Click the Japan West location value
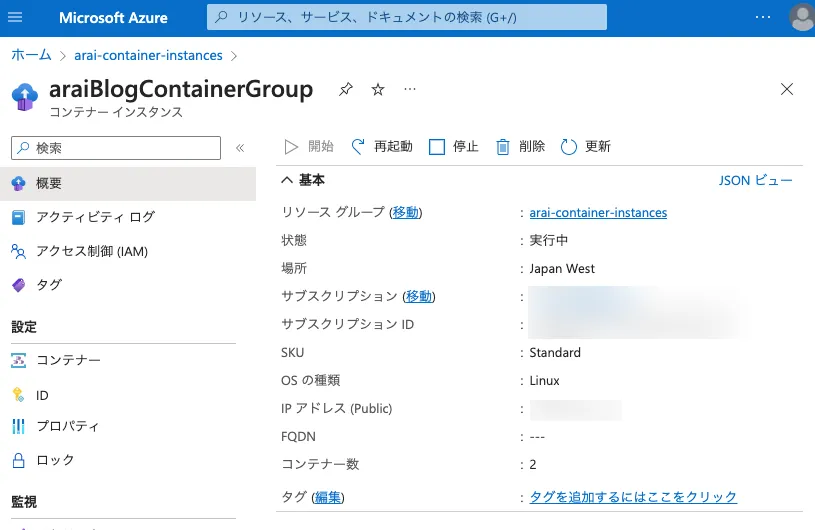Screen dimensions: 815x530 (562, 269)
